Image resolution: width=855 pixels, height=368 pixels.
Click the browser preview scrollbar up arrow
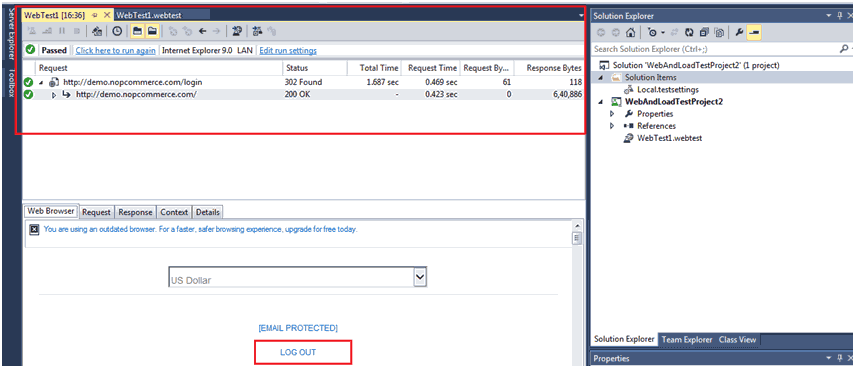pos(576,225)
